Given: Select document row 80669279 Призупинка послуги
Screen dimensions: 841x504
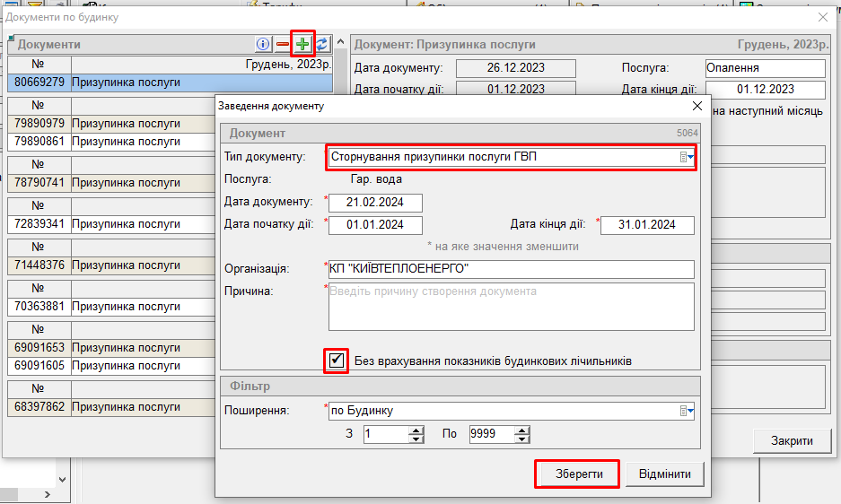Looking at the screenshot, I should 171,83.
